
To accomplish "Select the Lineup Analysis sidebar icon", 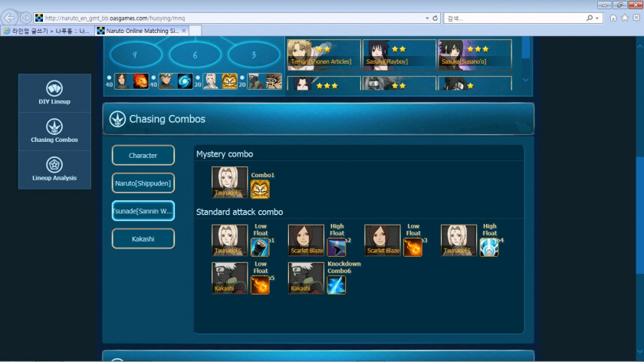I will 54,165.
